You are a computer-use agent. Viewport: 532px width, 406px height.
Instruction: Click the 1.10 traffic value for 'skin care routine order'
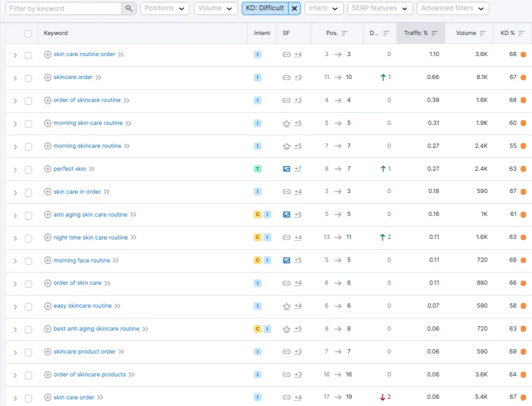tap(434, 54)
